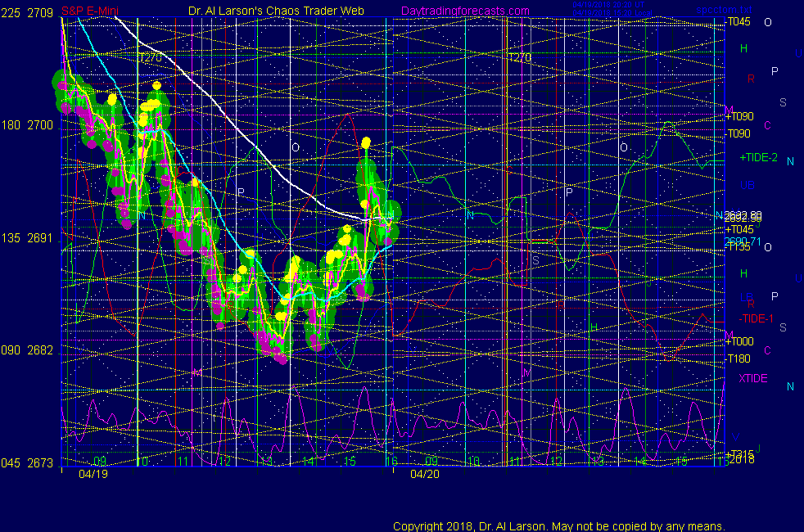Image resolution: width=804 pixels, height=532 pixels.
Task: Click the 2682 price axis label
Action: (x=40, y=350)
